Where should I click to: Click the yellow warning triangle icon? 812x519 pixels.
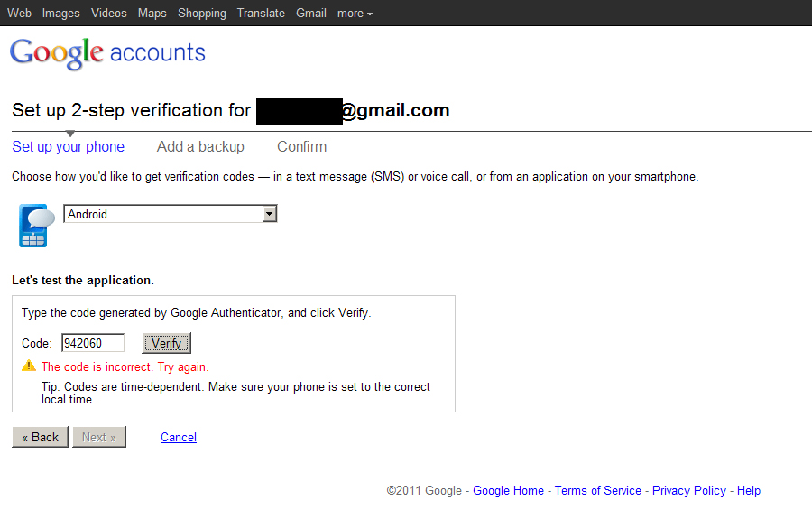[29, 366]
